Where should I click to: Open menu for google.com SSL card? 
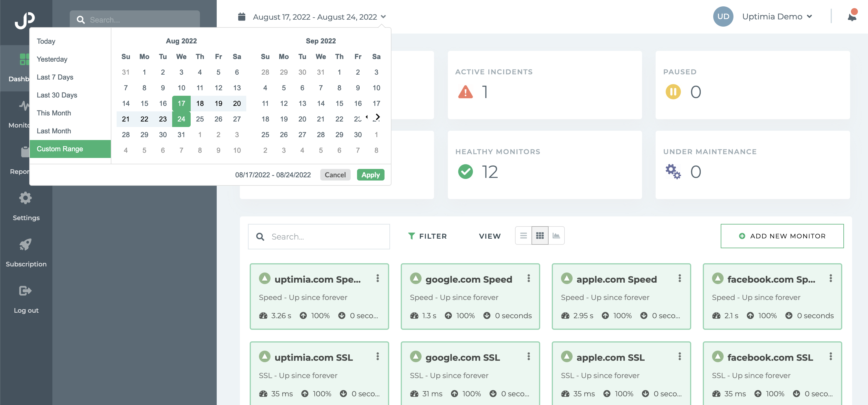pyautogui.click(x=529, y=356)
